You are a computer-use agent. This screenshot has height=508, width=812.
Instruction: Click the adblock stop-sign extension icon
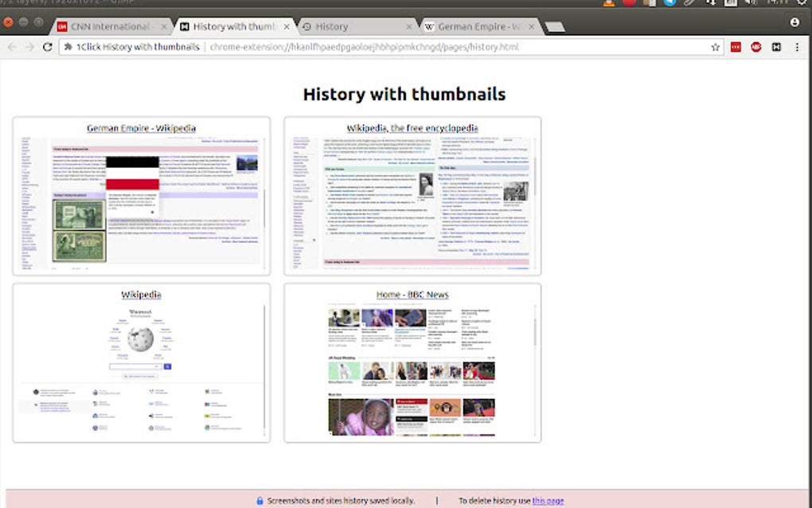point(756,47)
